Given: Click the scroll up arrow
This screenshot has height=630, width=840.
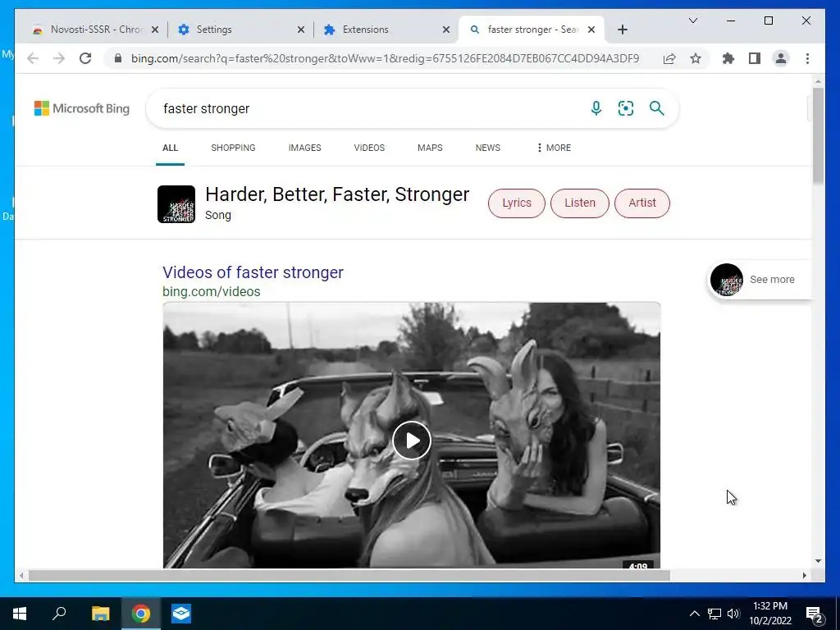Looking at the screenshot, I should 818,81.
